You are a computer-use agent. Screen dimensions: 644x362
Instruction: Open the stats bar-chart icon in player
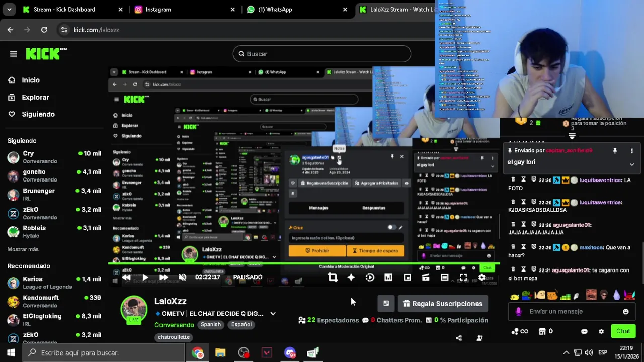click(x=388, y=277)
